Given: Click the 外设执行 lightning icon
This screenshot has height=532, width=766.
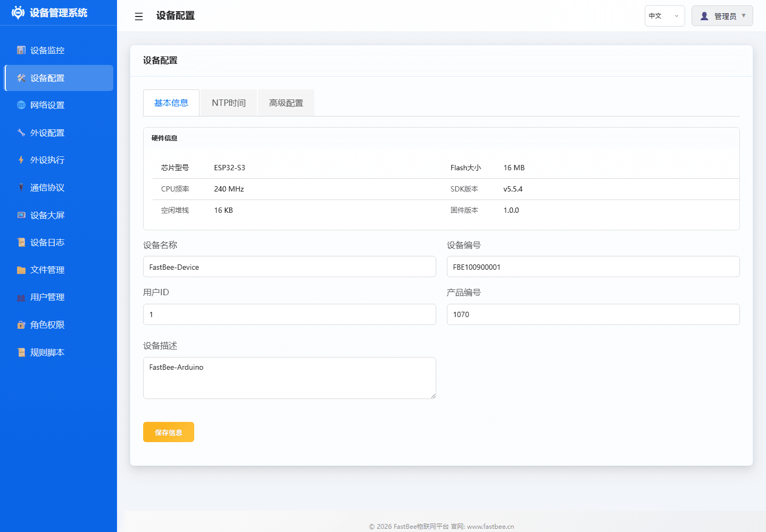Looking at the screenshot, I should click(21, 160).
